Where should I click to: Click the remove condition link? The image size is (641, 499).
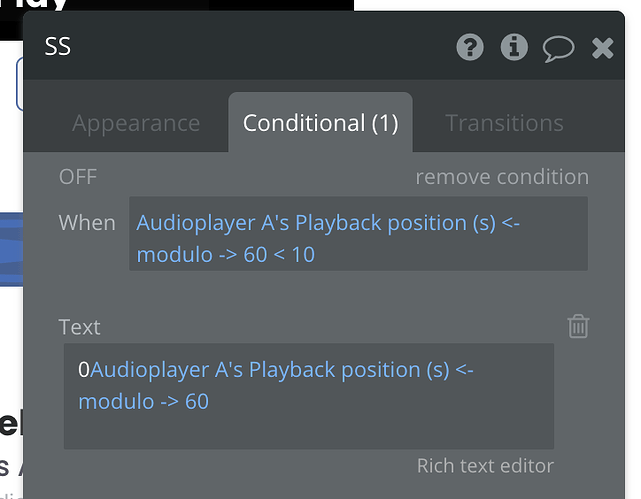pyautogui.click(x=502, y=177)
